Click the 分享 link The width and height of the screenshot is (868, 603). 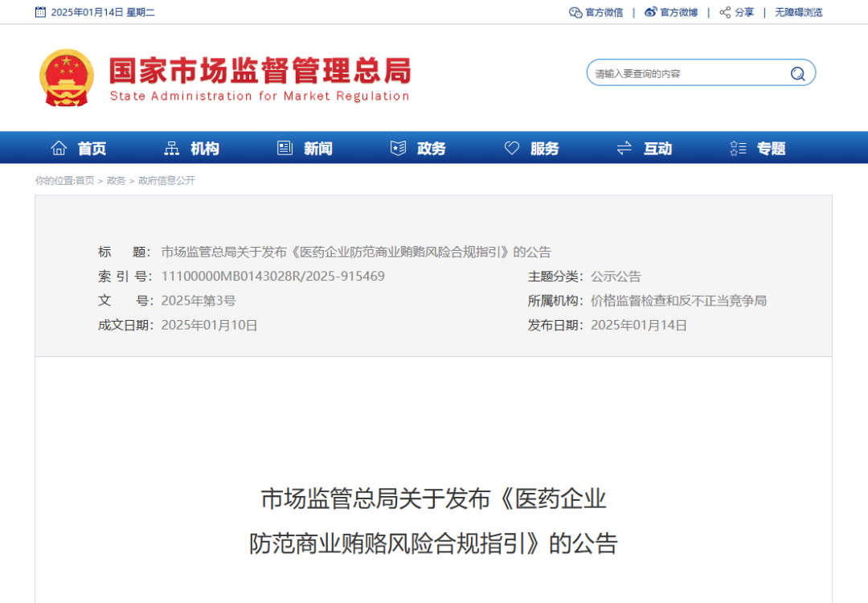coord(744,12)
